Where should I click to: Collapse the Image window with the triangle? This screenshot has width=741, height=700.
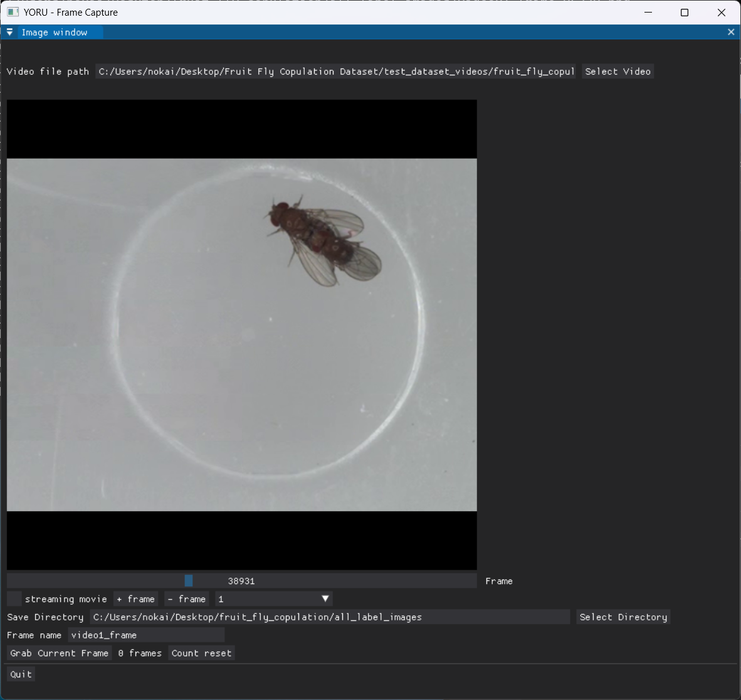coord(10,32)
